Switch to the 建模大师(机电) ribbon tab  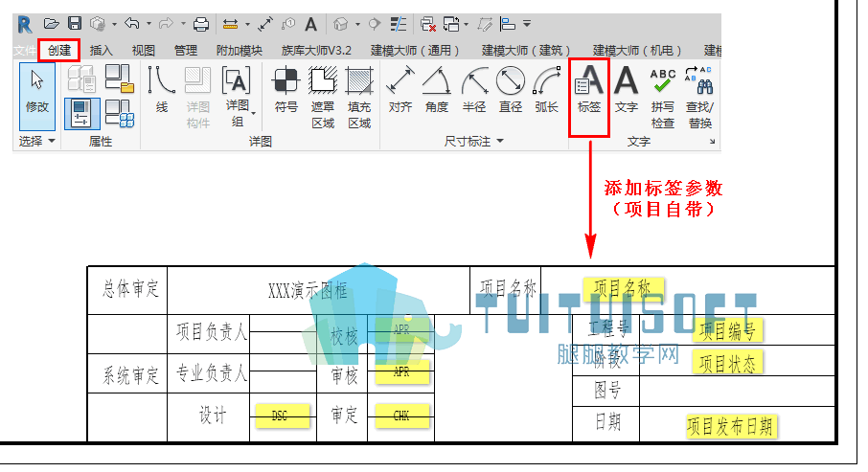pyautogui.click(x=637, y=51)
